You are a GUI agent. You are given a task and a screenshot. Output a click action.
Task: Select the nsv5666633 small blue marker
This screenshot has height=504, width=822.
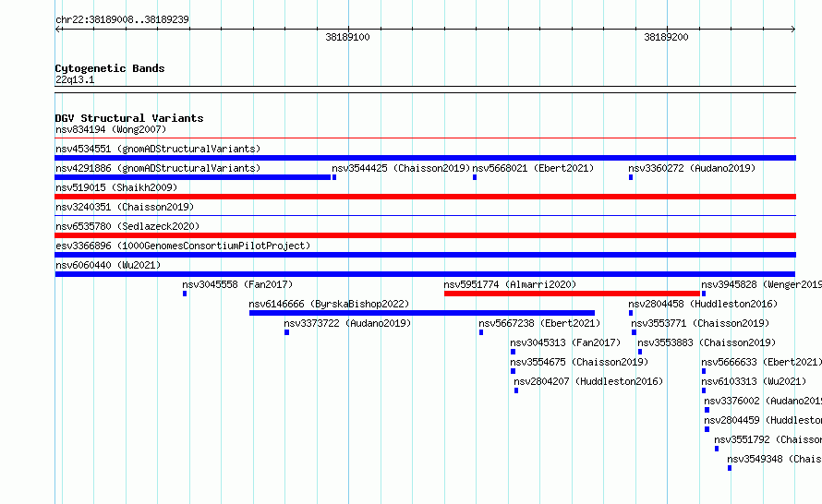click(x=704, y=371)
